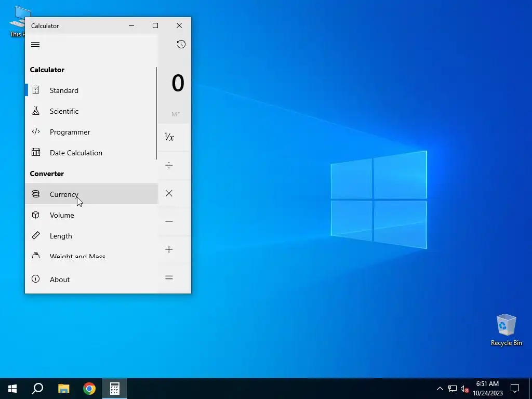
Task: Click the calculator display showing 0
Action: pos(178,83)
